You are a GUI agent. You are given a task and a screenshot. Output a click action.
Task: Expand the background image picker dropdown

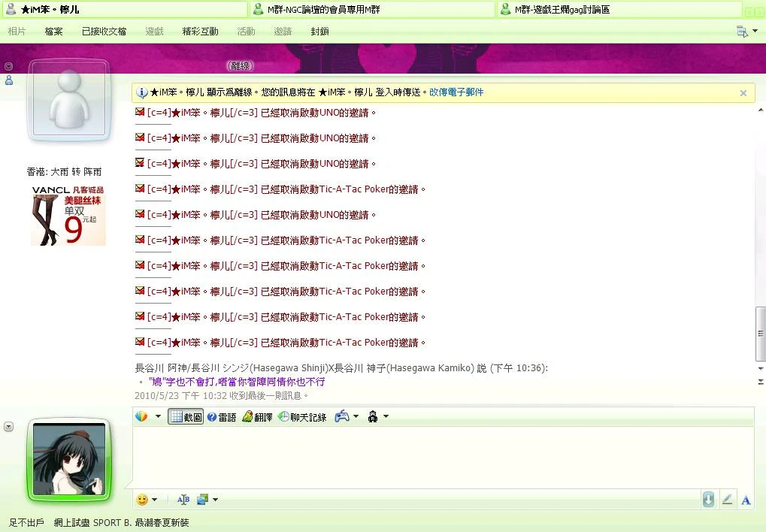(x=215, y=500)
